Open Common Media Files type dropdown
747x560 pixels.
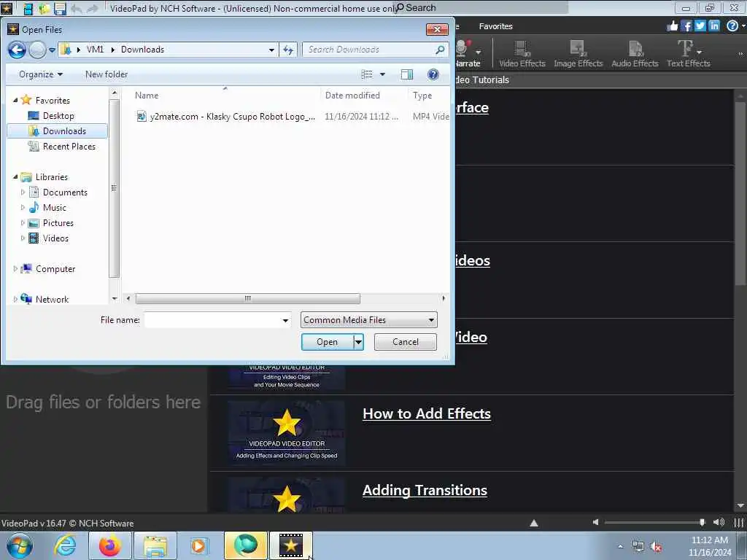click(x=368, y=320)
